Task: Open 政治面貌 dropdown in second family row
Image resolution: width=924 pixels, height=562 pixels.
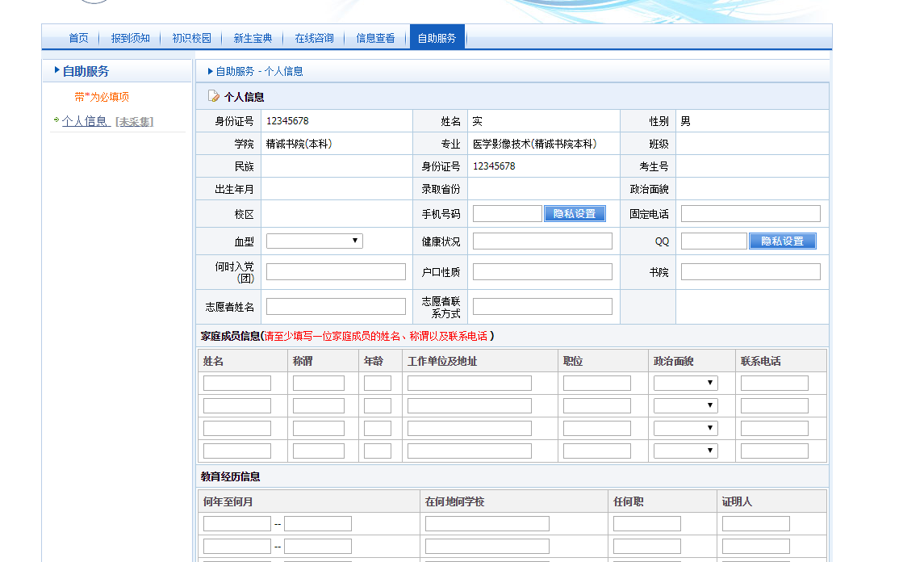Action: coord(685,405)
